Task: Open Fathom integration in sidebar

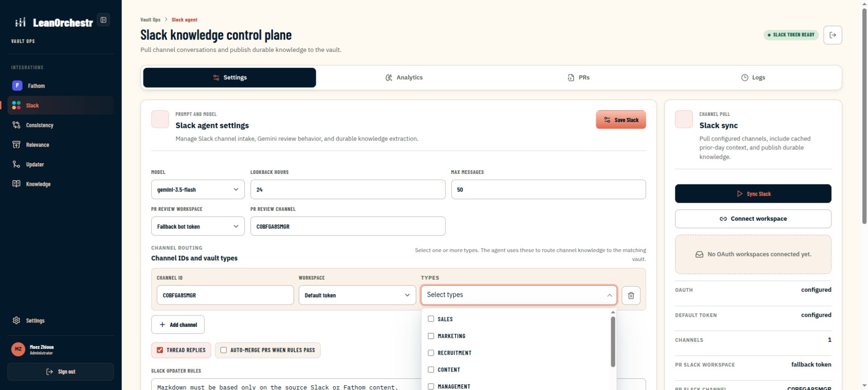Action: click(x=60, y=85)
